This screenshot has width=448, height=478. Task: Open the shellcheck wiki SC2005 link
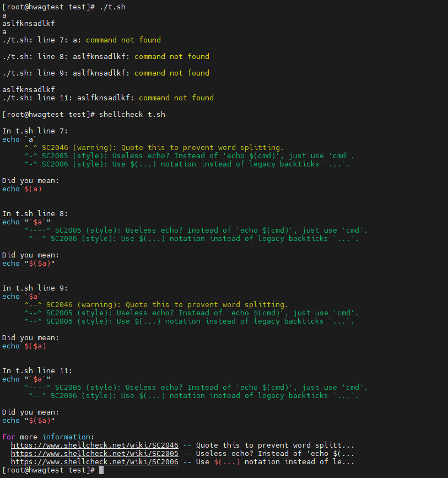(94, 454)
